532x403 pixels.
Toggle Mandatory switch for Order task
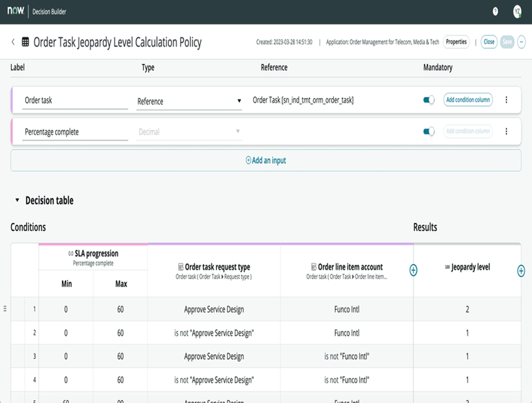(429, 100)
